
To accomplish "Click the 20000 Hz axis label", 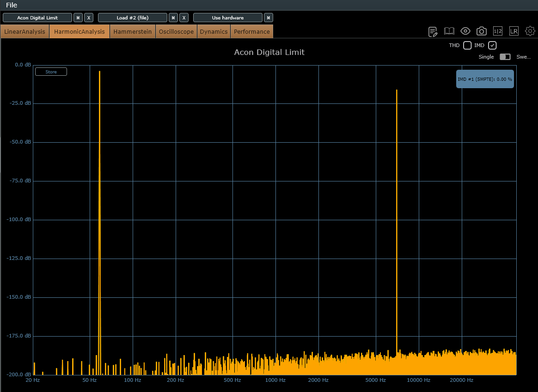I will [461, 380].
